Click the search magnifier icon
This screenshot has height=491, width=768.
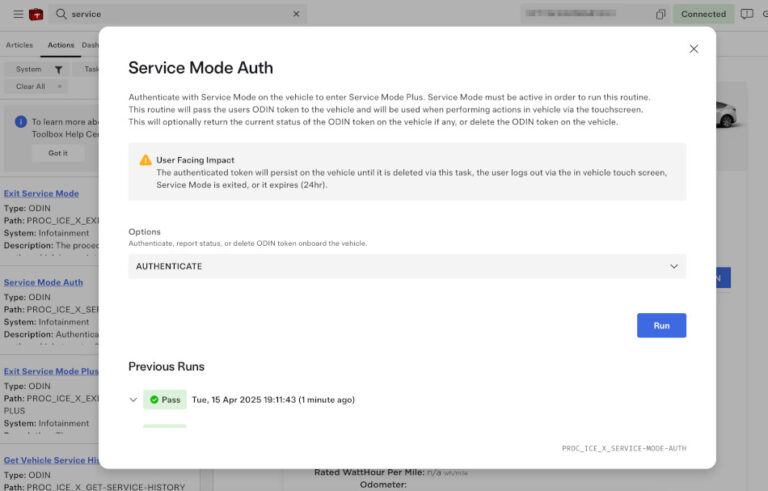coord(62,14)
